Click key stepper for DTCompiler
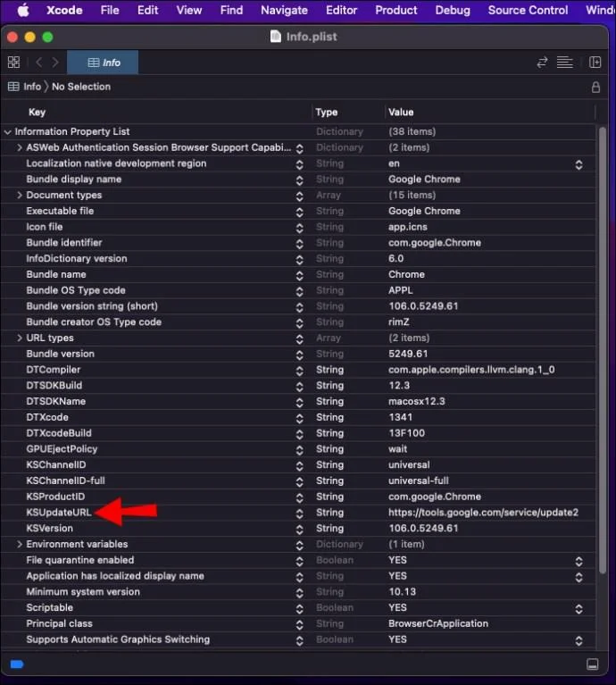616x685 pixels. pos(299,371)
